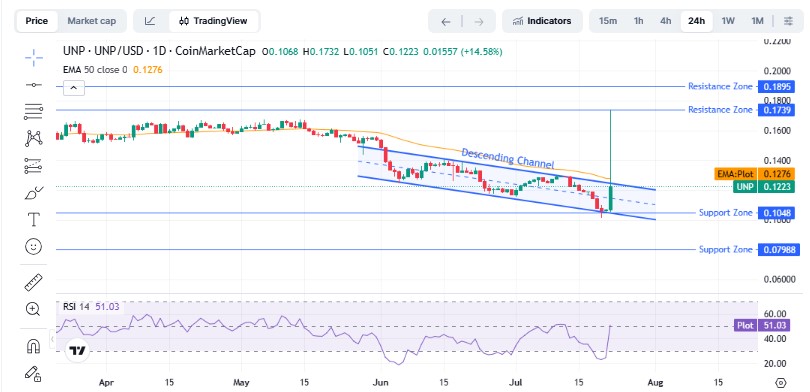This screenshot has width=810, height=392.
Task: Switch to simple line chart view
Action: click(x=150, y=21)
